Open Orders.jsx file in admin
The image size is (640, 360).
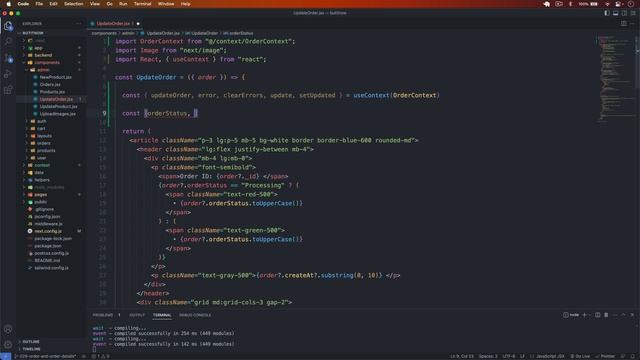[50, 84]
